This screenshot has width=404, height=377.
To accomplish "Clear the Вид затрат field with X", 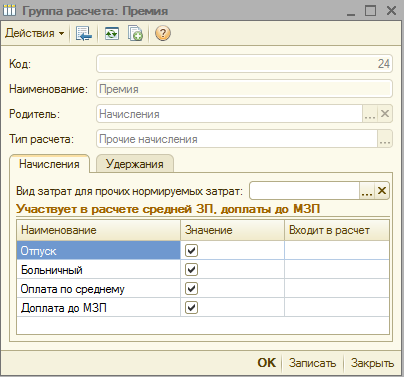I will pos(382,191).
